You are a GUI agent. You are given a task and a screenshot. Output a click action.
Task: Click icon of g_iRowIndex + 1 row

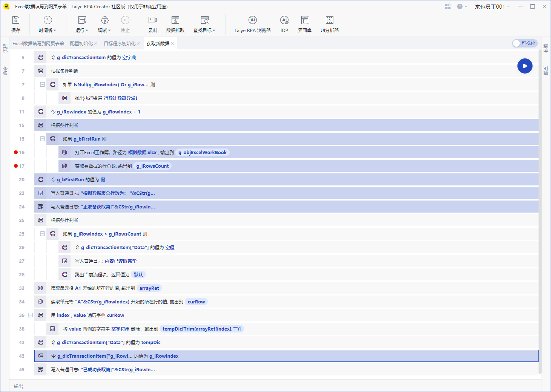[x=40, y=112]
